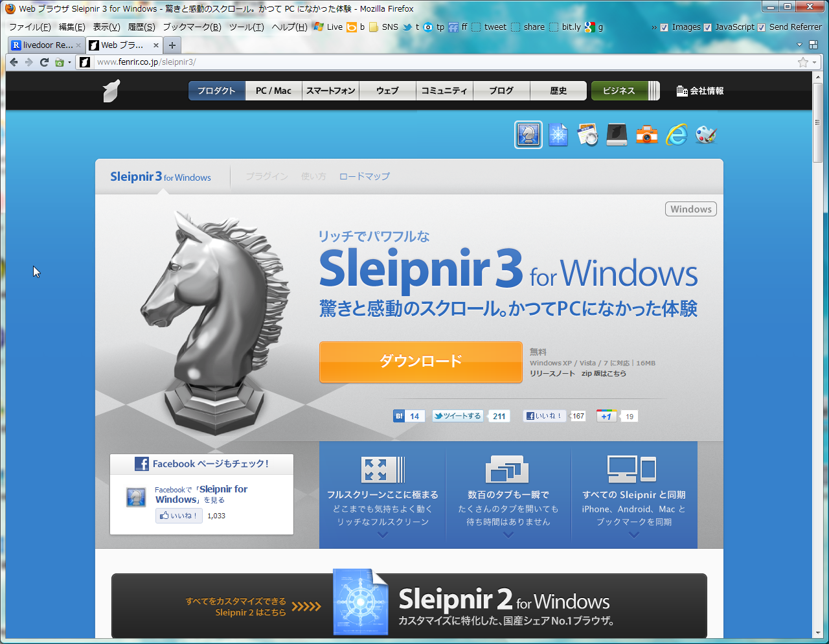829x644 pixels.
Task: Reload the page with the refresh icon
Action: 44,62
